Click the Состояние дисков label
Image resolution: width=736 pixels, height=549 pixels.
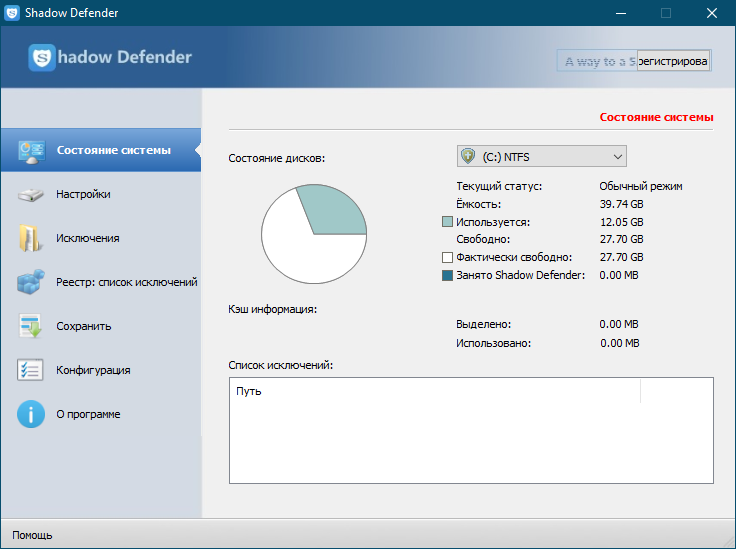coord(276,158)
